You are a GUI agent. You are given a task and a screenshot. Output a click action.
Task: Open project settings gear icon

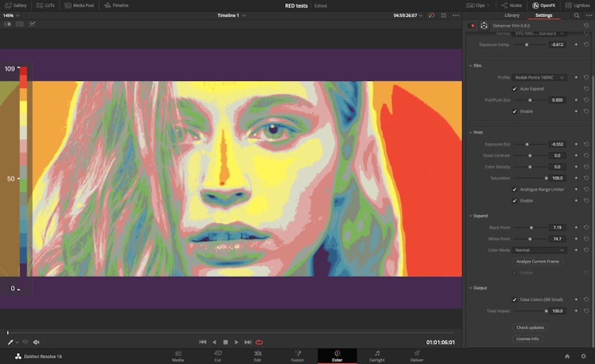pyautogui.click(x=583, y=356)
